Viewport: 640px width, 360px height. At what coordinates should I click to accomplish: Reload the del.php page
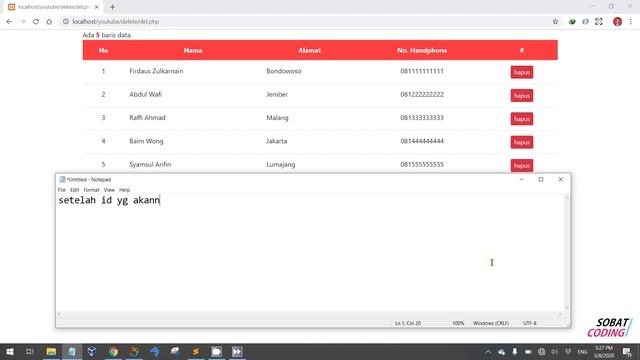[x=36, y=22]
